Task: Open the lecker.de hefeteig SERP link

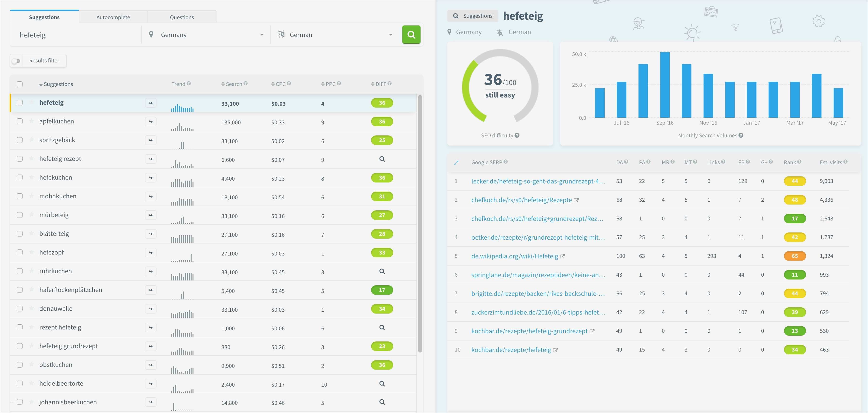Action: click(538, 181)
